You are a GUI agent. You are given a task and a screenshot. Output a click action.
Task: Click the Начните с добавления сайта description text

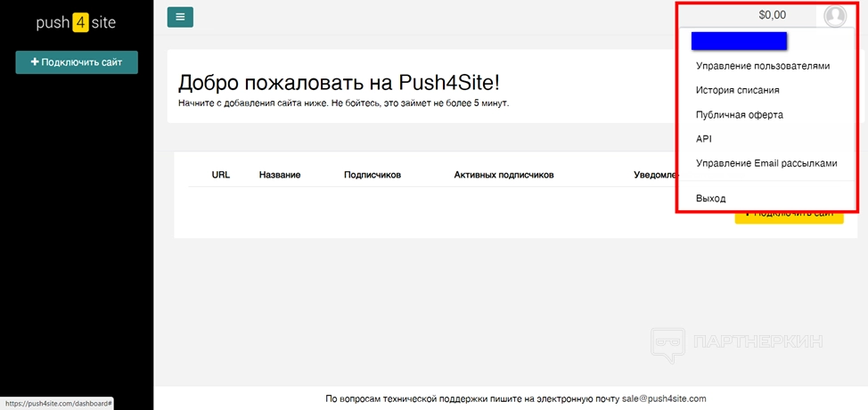coord(343,103)
